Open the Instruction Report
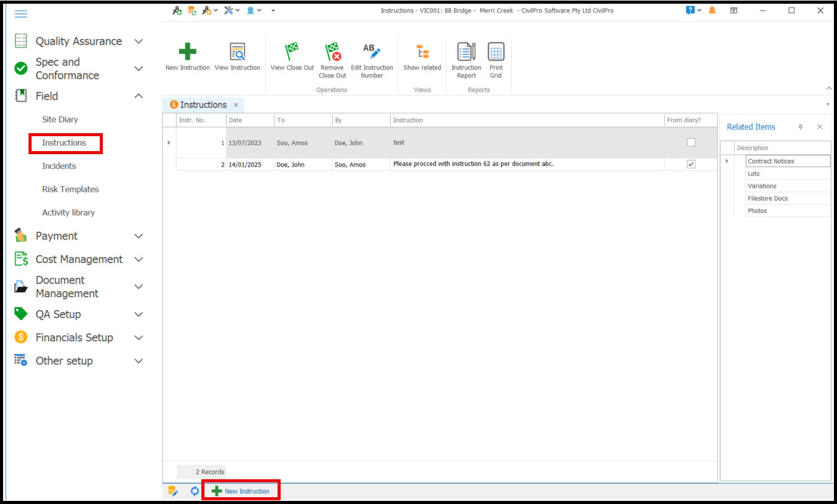Viewport: 837px width, 504px height. [466, 53]
